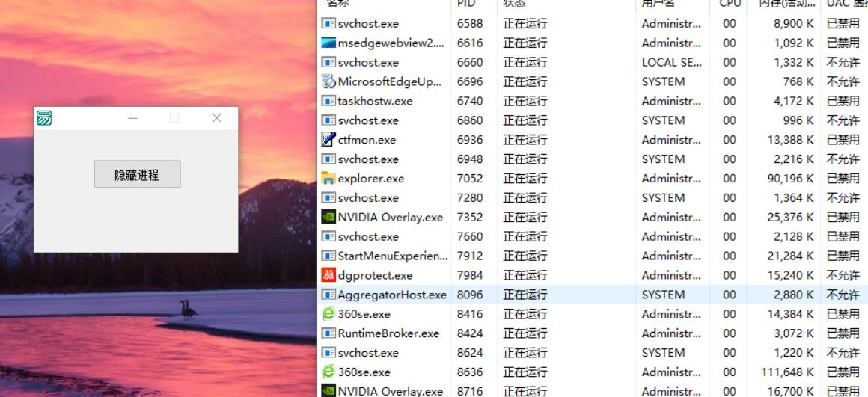Select the taskhostw.exe process name

click(x=375, y=101)
